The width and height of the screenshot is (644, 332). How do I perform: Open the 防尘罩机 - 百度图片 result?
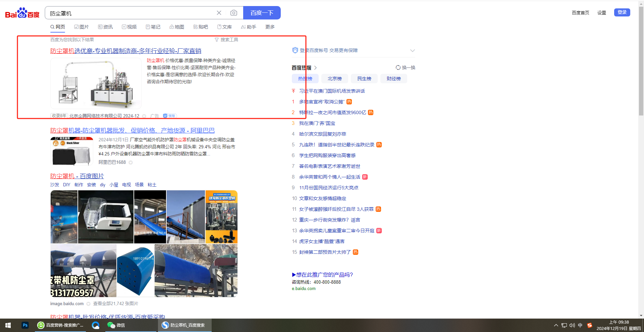(77, 176)
